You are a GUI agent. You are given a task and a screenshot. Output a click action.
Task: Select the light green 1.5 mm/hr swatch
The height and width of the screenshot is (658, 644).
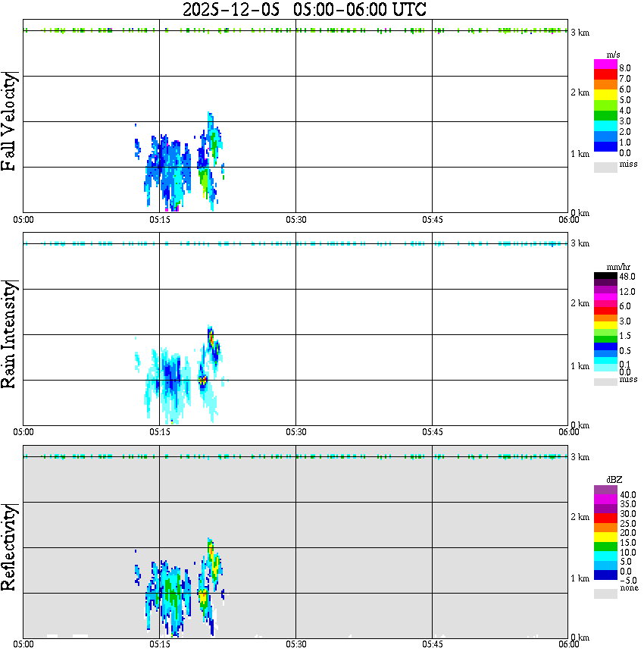(605, 333)
